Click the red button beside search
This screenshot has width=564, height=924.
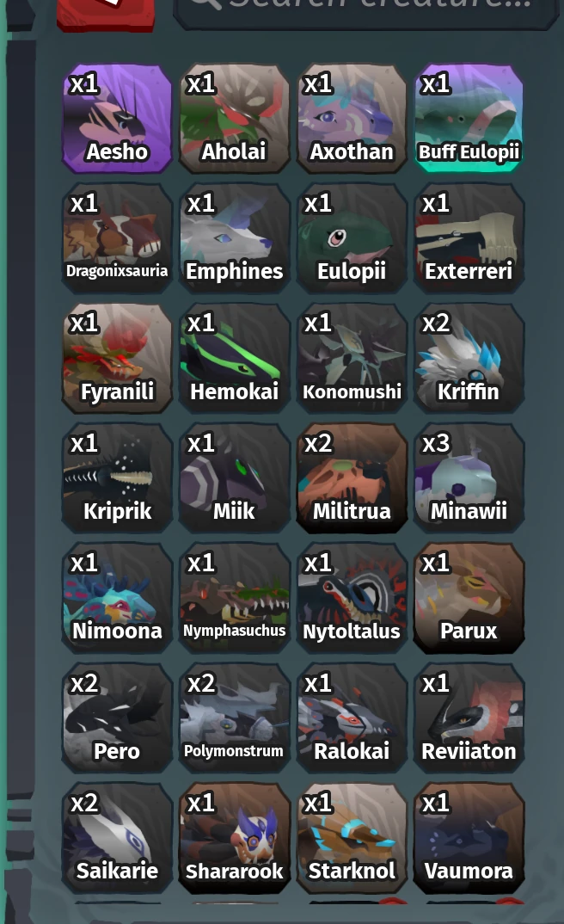pyautogui.click(x=106, y=13)
